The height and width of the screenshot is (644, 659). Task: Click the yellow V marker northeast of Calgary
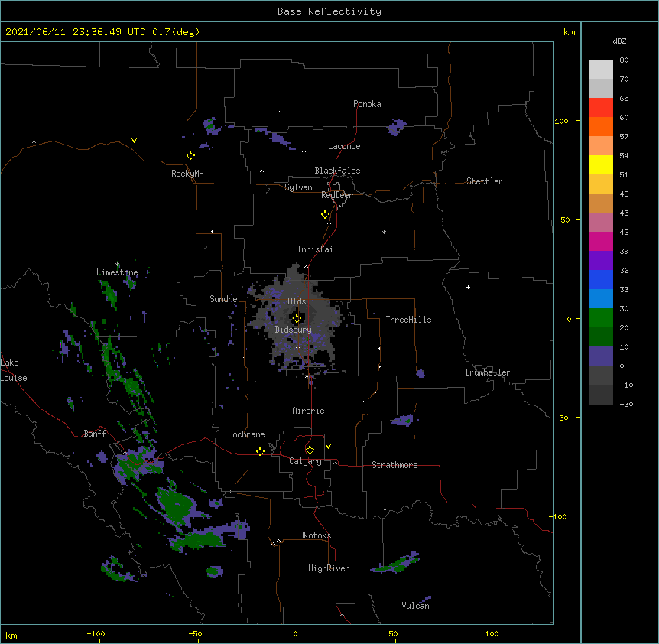pos(328,447)
